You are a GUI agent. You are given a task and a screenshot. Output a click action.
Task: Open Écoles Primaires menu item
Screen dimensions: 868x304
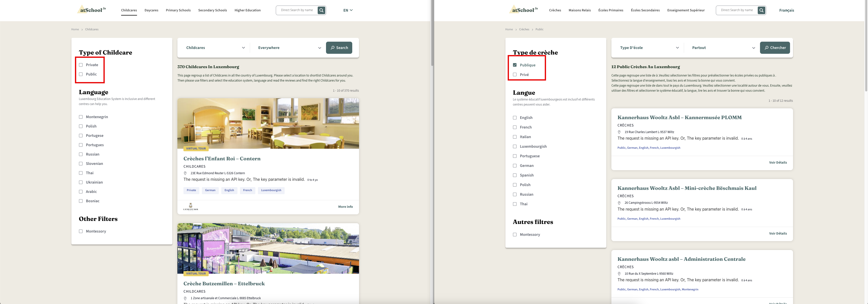[x=611, y=10]
